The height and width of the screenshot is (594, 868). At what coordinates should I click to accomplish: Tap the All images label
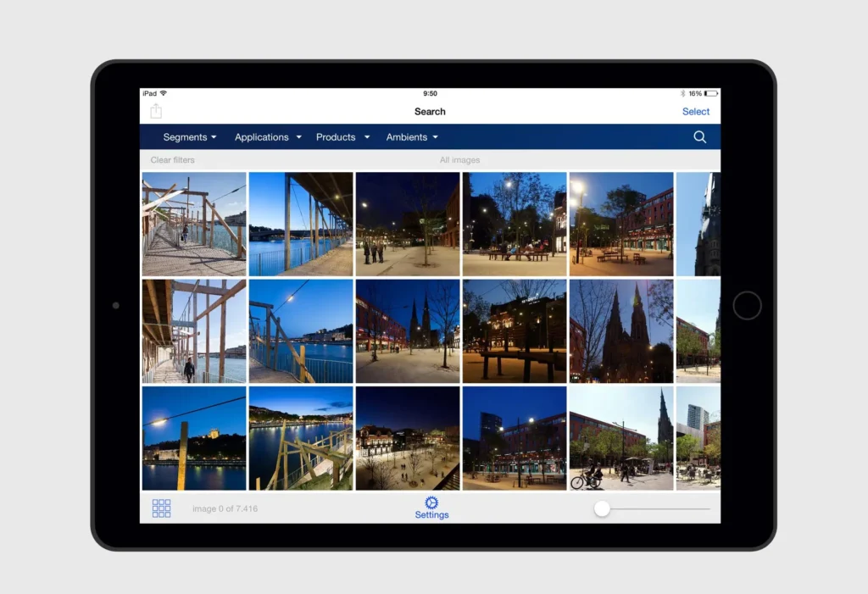tap(459, 160)
